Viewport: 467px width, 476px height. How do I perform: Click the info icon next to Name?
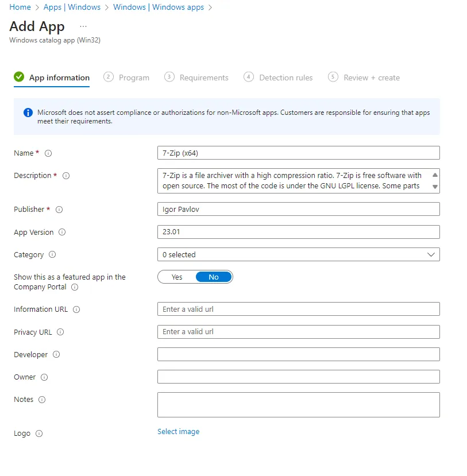48,153
